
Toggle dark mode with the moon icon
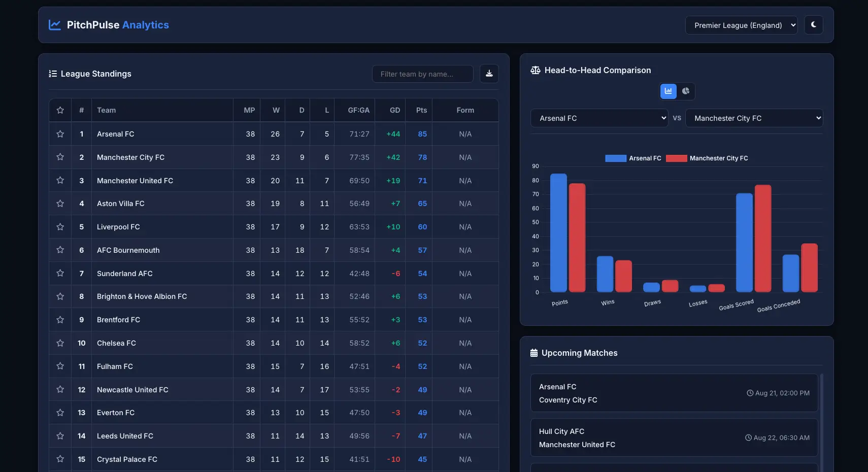pyautogui.click(x=814, y=25)
